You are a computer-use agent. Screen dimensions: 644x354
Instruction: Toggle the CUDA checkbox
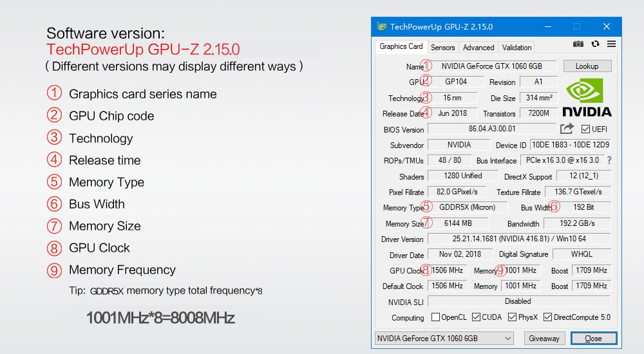(x=477, y=317)
